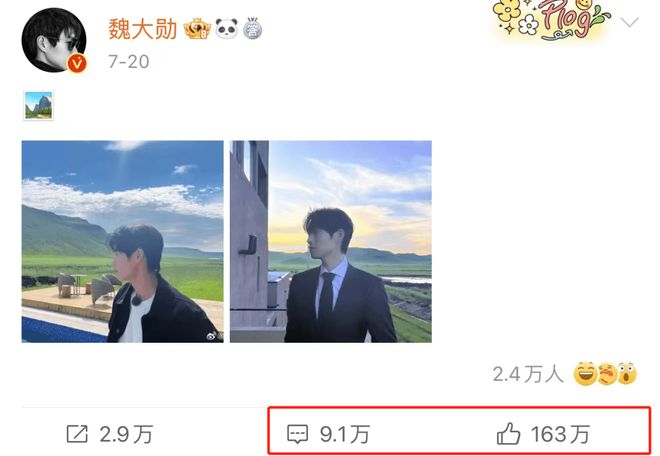
Task: Tap the orange V verification badge
Action: 77,64
